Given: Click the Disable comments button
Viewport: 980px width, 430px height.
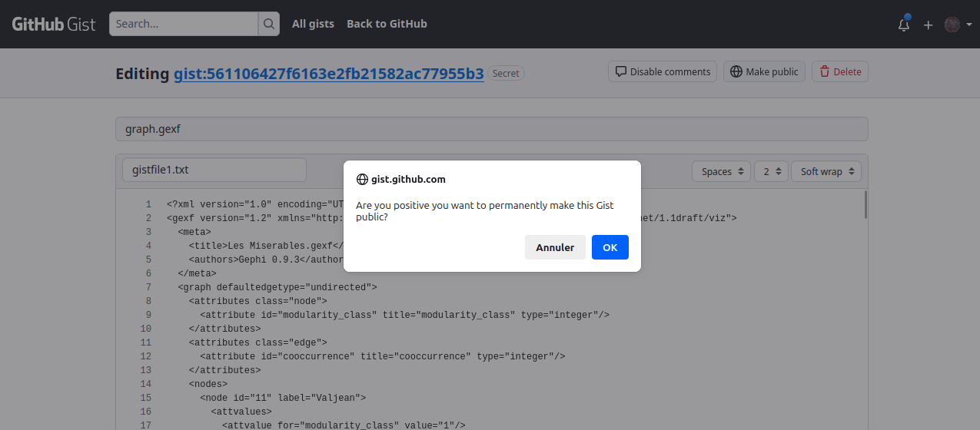Looking at the screenshot, I should click(x=663, y=71).
